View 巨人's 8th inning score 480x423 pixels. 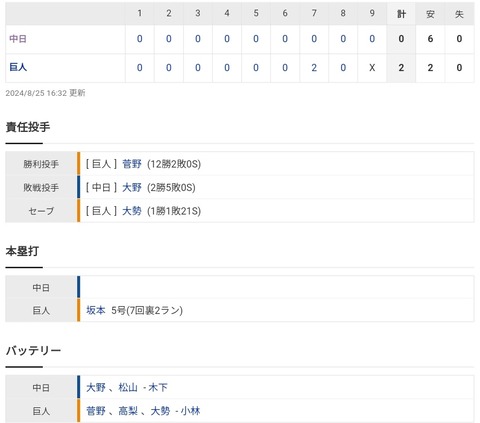(x=343, y=68)
